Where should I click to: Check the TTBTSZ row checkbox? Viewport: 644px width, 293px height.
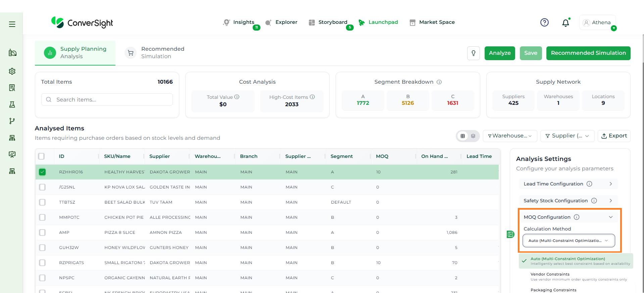(x=42, y=202)
